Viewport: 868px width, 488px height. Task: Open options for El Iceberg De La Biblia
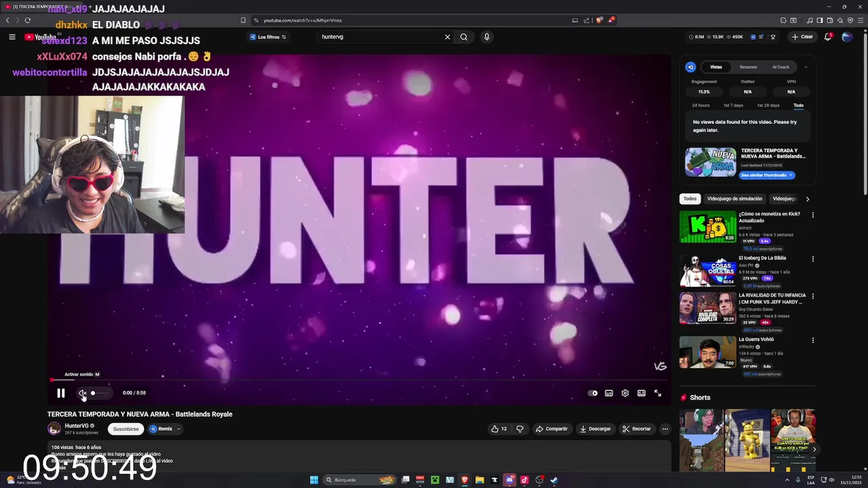[x=812, y=259]
